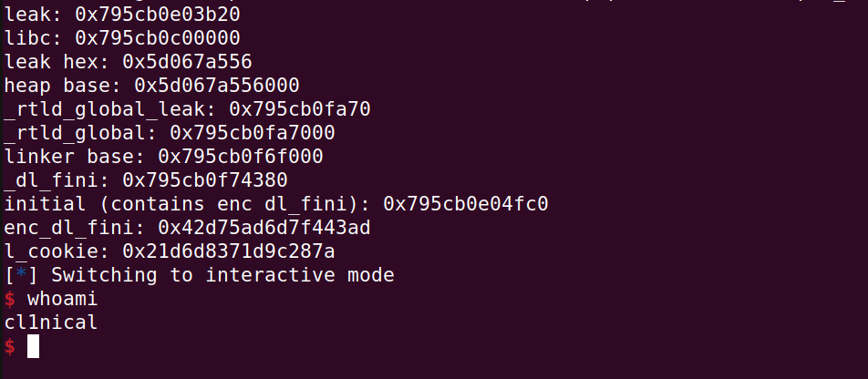This screenshot has width=868, height=379.
Task: Select the cl1nical username output
Action: pos(51,322)
